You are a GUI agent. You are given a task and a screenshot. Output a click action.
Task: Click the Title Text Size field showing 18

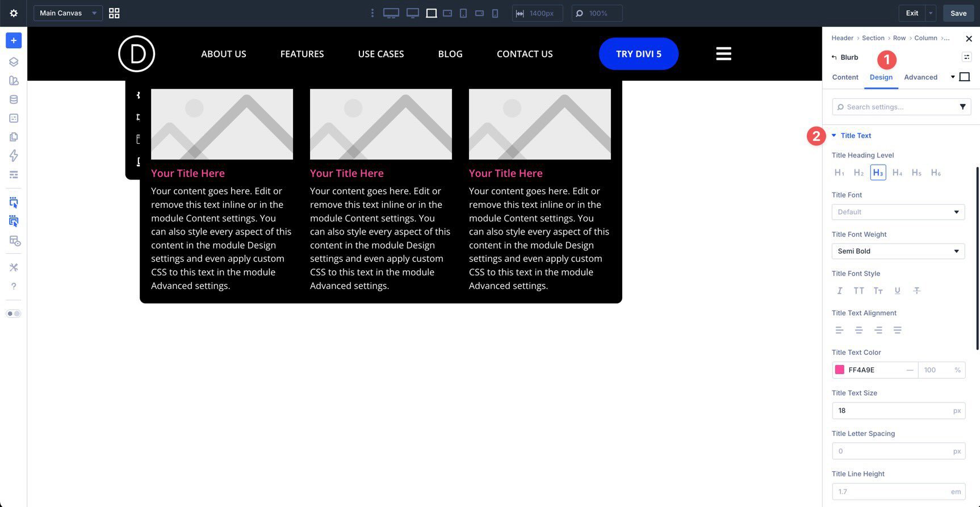(898, 410)
